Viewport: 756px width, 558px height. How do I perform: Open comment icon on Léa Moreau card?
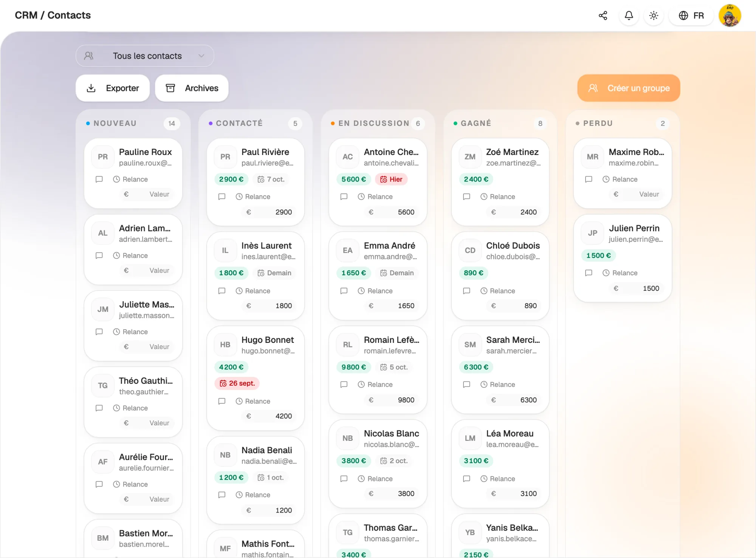point(466,479)
